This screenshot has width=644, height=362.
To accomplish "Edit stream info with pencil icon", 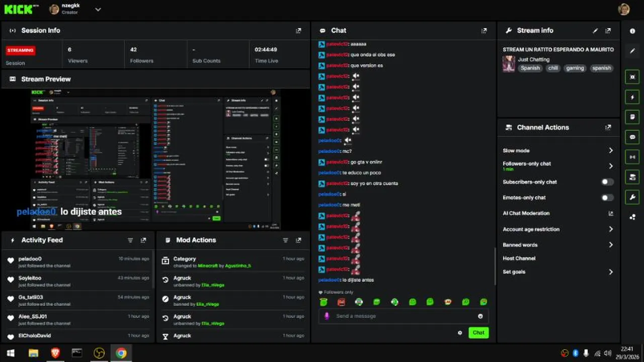I will (x=595, y=31).
